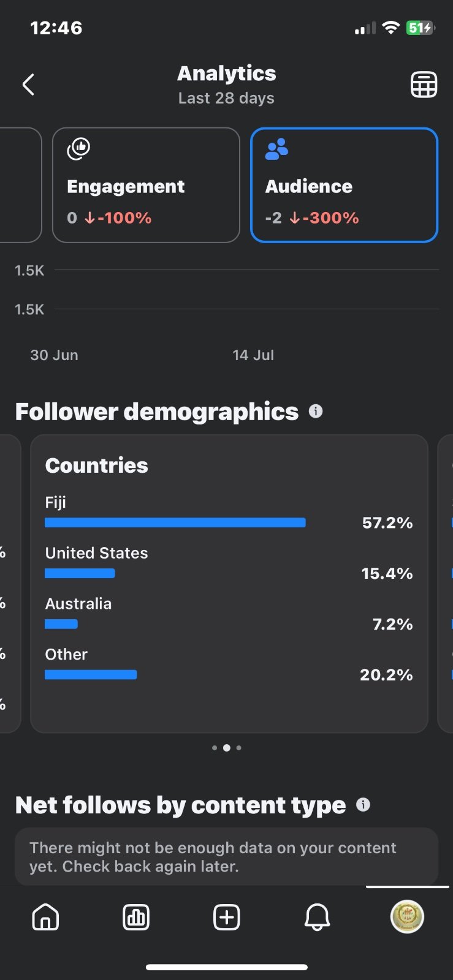The height and width of the screenshot is (980, 453).
Task: Tap the United States 15.4% bar
Action: click(80, 573)
